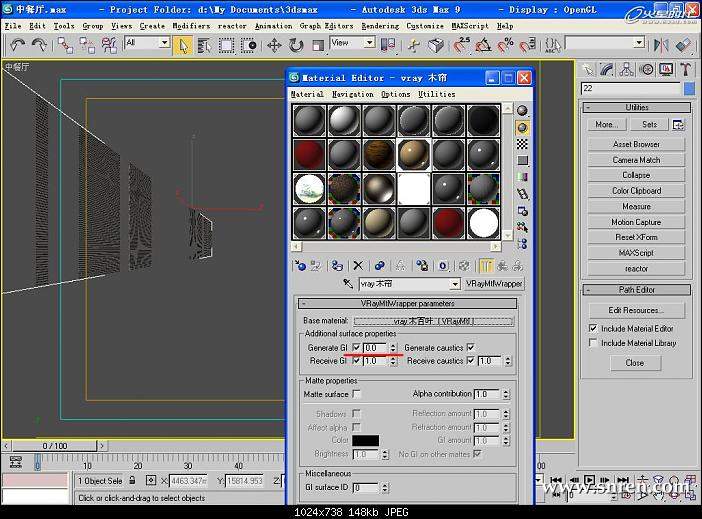Open Material Editor Navigation menu
The height and width of the screenshot is (519, 702).
point(353,94)
